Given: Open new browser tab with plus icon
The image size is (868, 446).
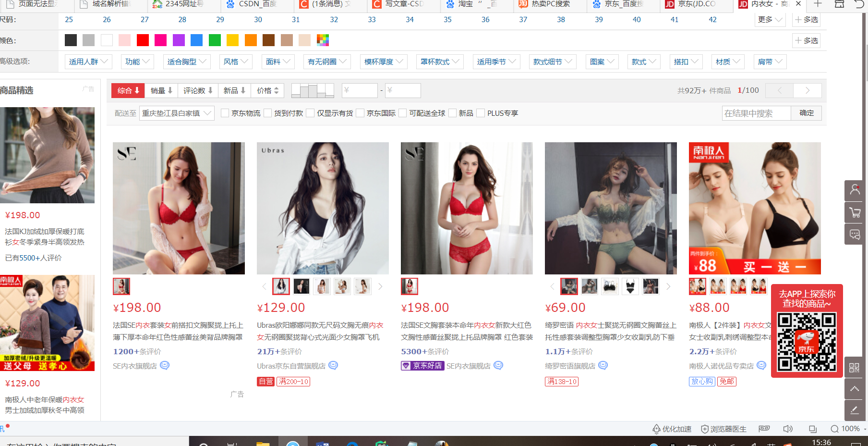Looking at the screenshot, I should (818, 4).
